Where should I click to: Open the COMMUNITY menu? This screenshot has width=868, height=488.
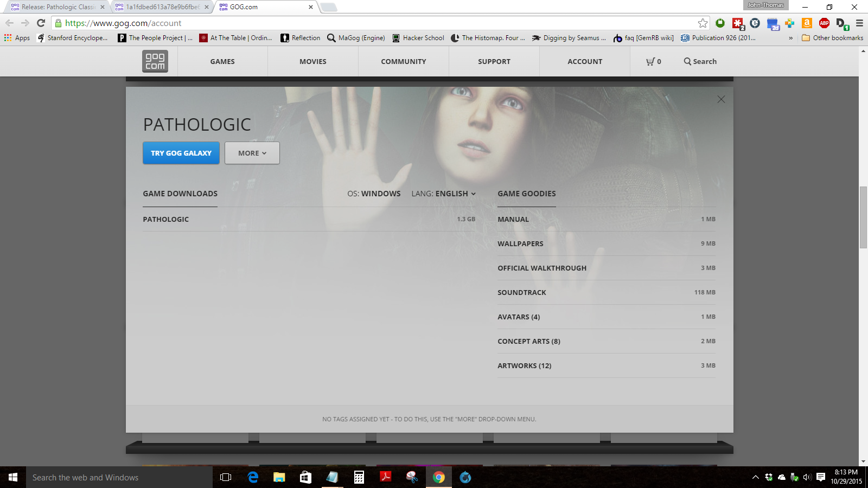404,61
